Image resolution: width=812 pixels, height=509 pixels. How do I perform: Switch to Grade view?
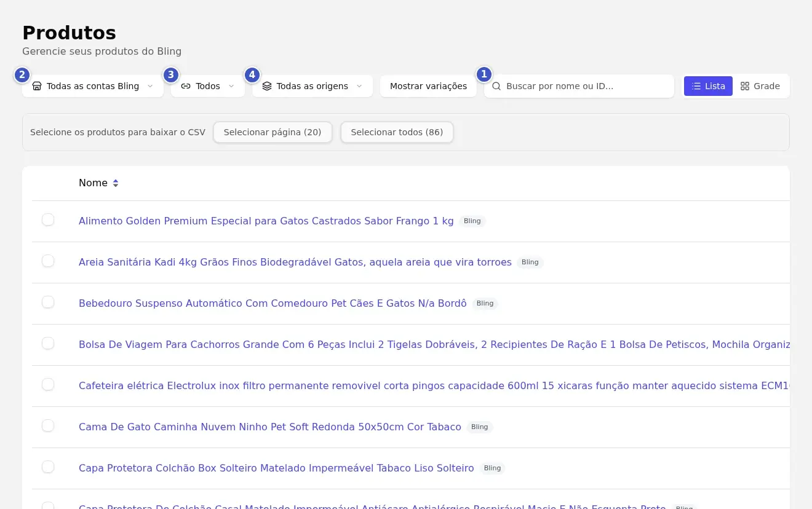(760, 86)
